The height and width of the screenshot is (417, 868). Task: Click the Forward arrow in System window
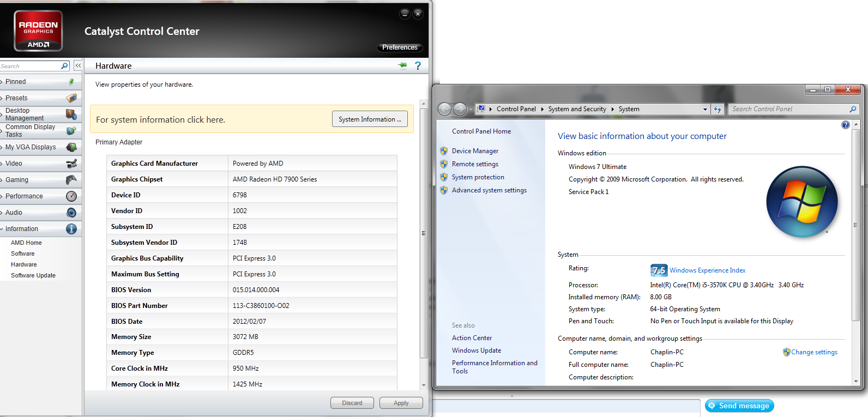point(460,109)
